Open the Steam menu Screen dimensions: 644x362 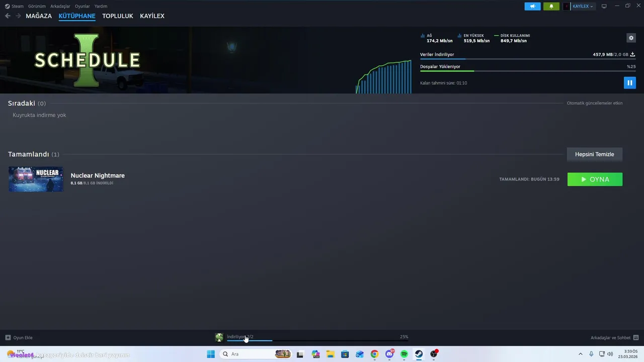(14, 6)
